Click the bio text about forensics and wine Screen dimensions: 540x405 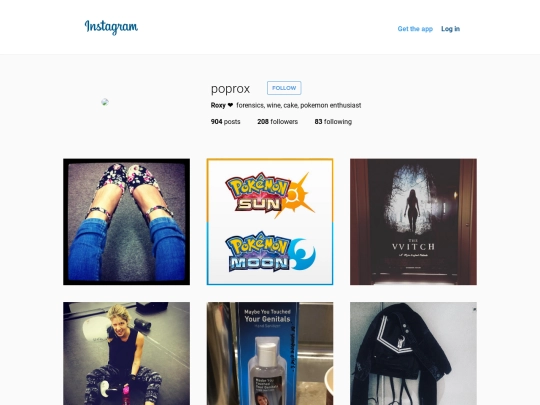(x=299, y=105)
